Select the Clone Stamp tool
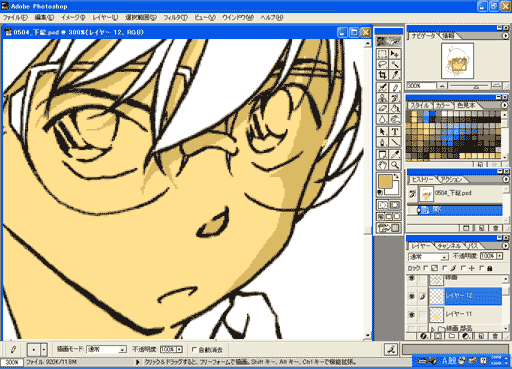The image size is (512, 369). point(382,98)
